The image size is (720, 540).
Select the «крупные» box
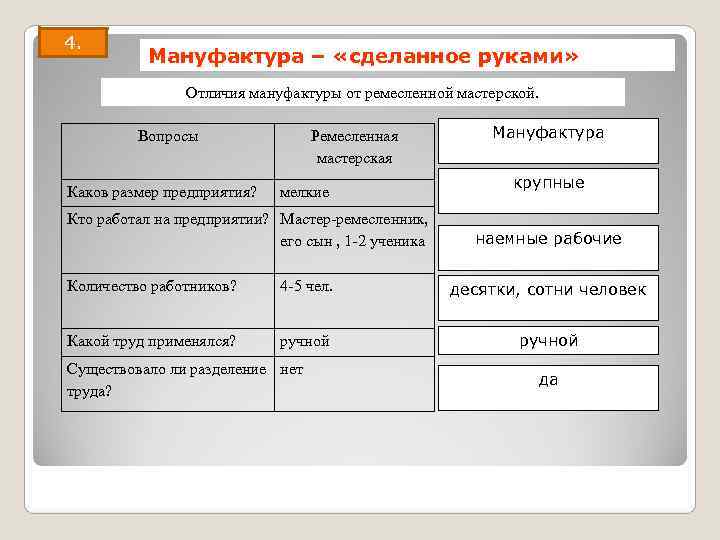tap(548, 191)
